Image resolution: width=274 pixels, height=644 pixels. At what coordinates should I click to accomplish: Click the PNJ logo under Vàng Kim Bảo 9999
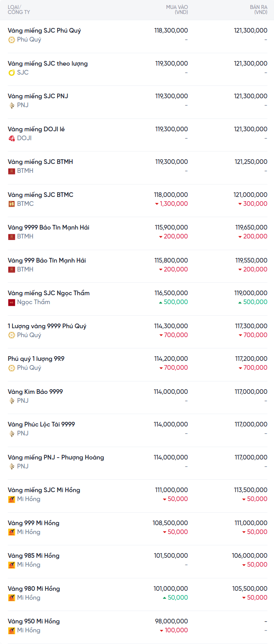tap(12, 401)
